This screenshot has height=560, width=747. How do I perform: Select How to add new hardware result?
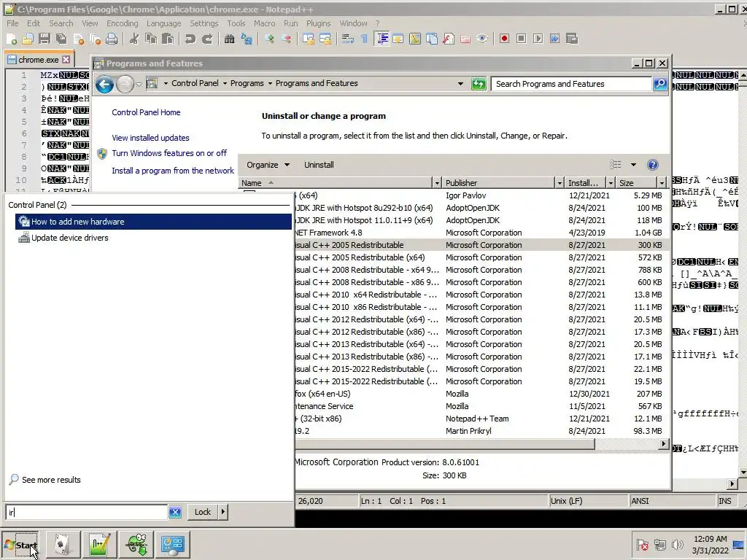[153, 222]
